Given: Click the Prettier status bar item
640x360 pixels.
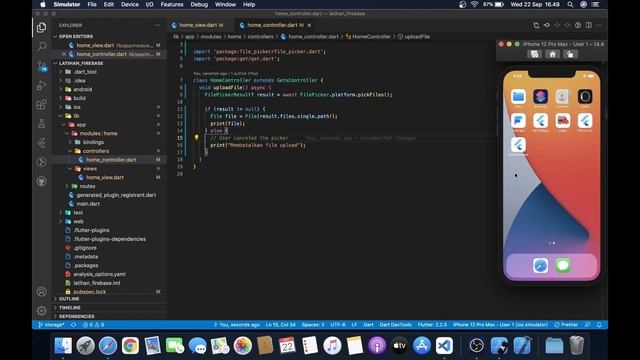Looking at the screenshot, I should click(566, 325).
